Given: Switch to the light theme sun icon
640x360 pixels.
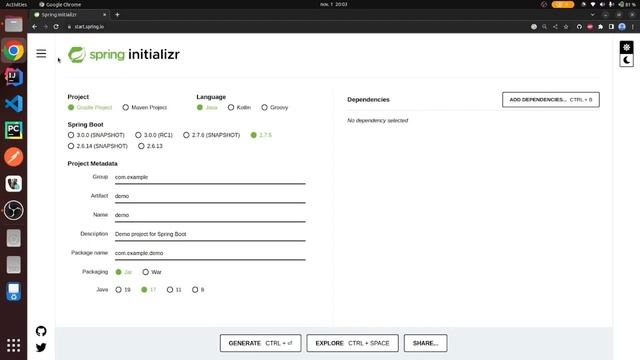Looking at the screenshot, I should 627,47.
